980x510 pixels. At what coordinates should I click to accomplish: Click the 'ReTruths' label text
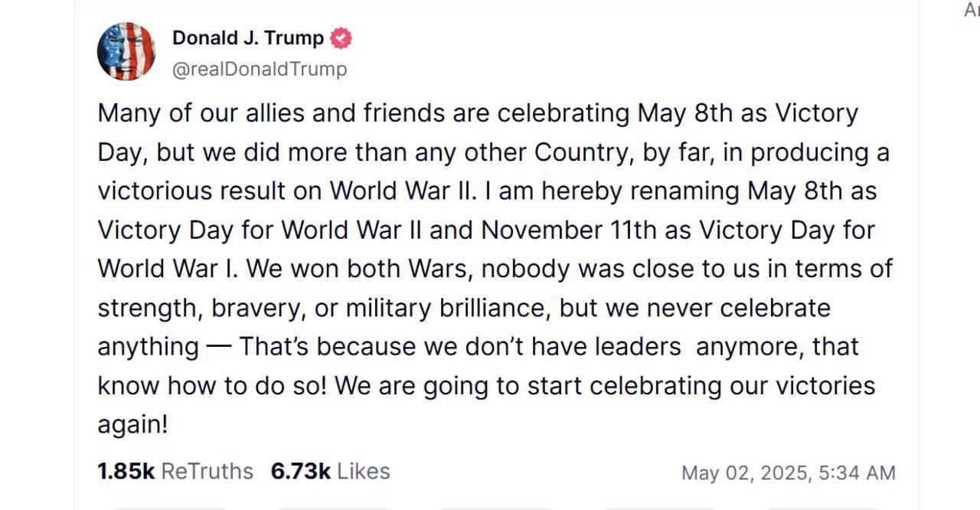pos(207,471)
